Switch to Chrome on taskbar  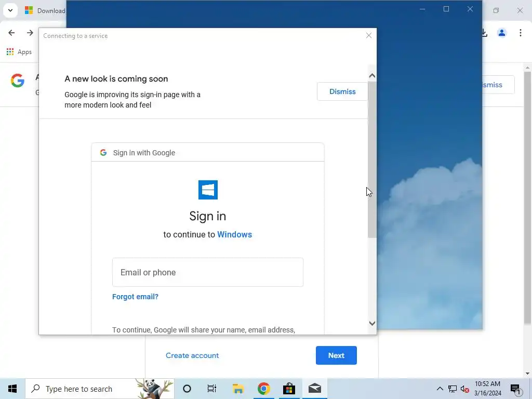tap(263, 389)
